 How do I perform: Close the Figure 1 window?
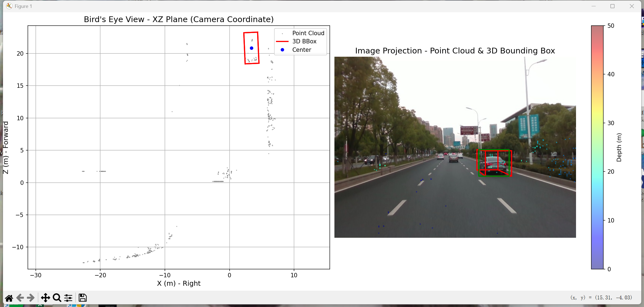[x=632, y=6]
